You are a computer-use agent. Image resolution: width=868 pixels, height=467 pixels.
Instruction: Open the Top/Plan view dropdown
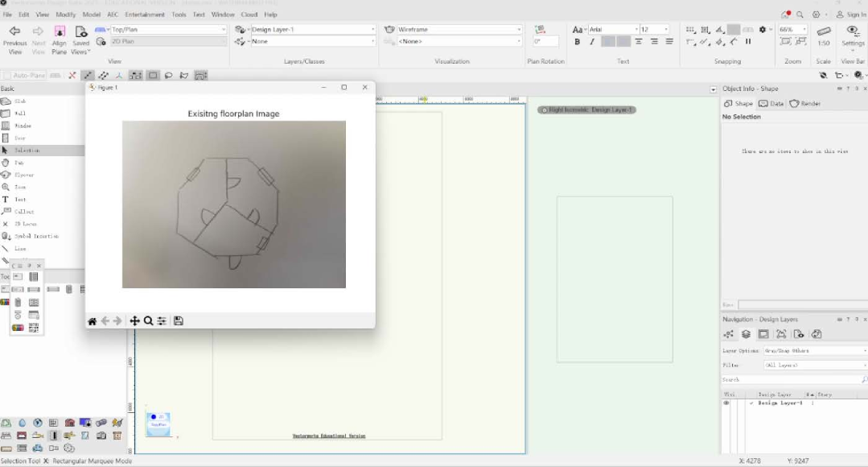pyautogui.click(x=168, y=30)
